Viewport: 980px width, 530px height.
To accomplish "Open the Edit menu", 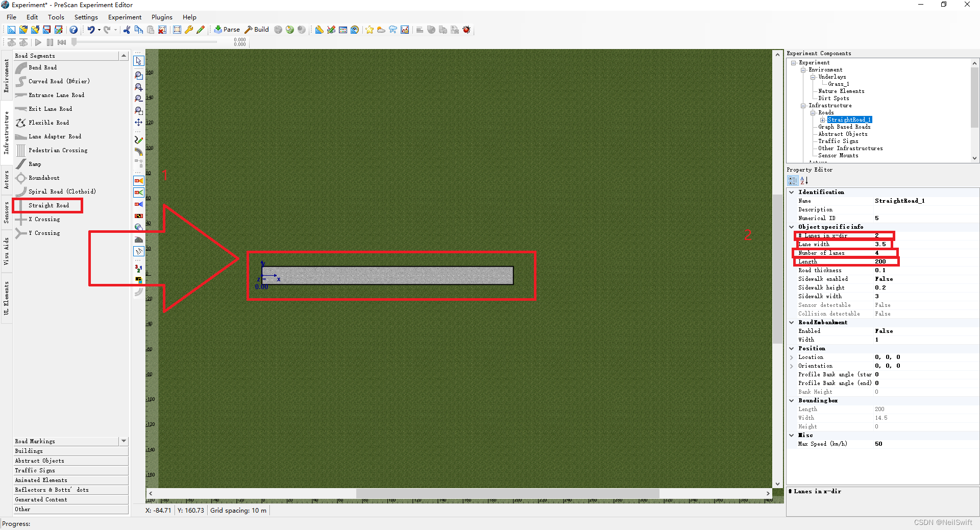I will click(x=32, y=17).
